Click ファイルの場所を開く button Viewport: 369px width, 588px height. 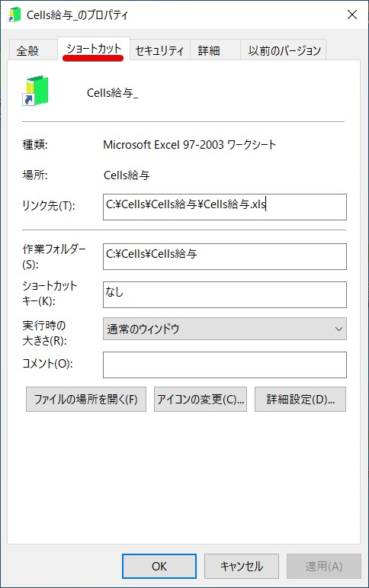(x=86, y=400)
